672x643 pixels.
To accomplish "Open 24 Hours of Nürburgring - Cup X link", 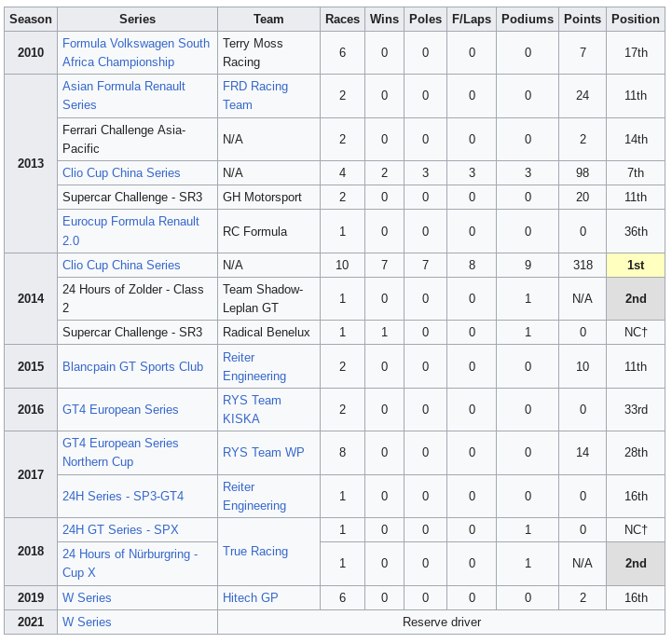I will click(x=130, y=563).
